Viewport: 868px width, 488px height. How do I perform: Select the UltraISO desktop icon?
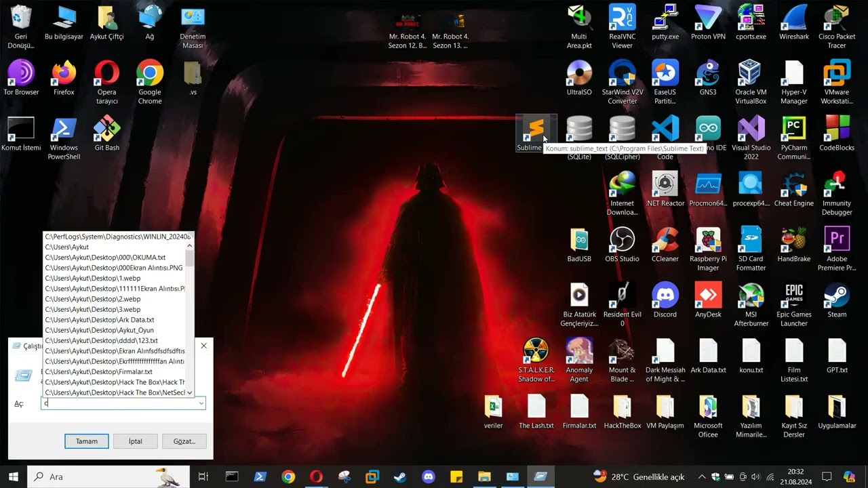pos(579,78)
